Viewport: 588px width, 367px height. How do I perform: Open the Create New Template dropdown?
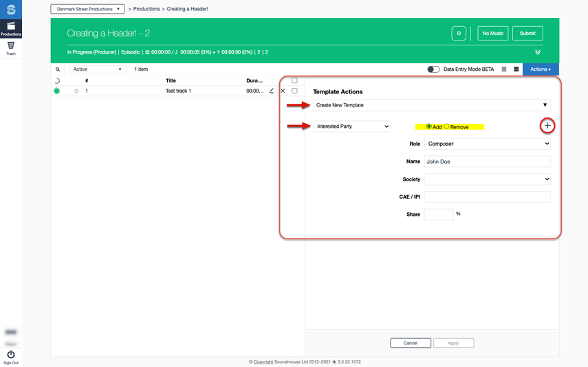(x=432, y=105)
